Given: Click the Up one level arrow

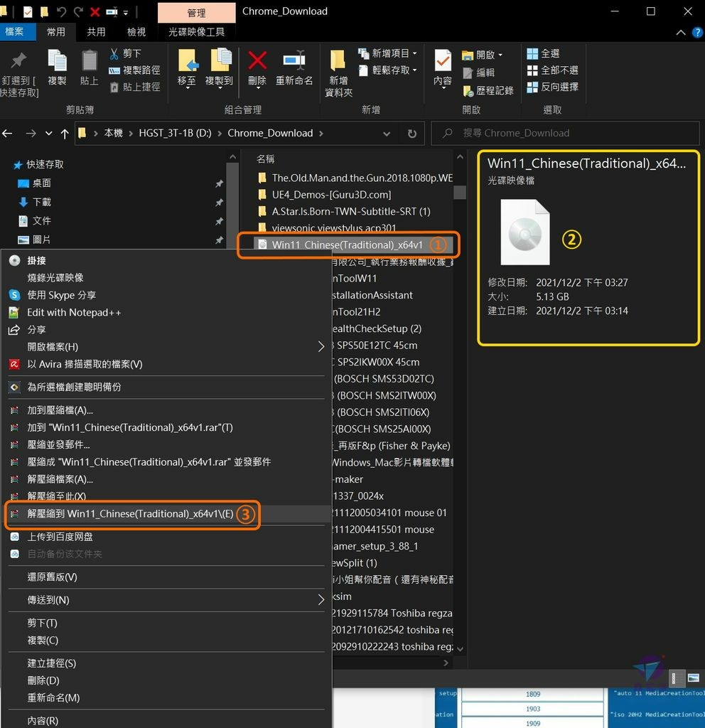Looking at the screenshot, I should 65,134.
